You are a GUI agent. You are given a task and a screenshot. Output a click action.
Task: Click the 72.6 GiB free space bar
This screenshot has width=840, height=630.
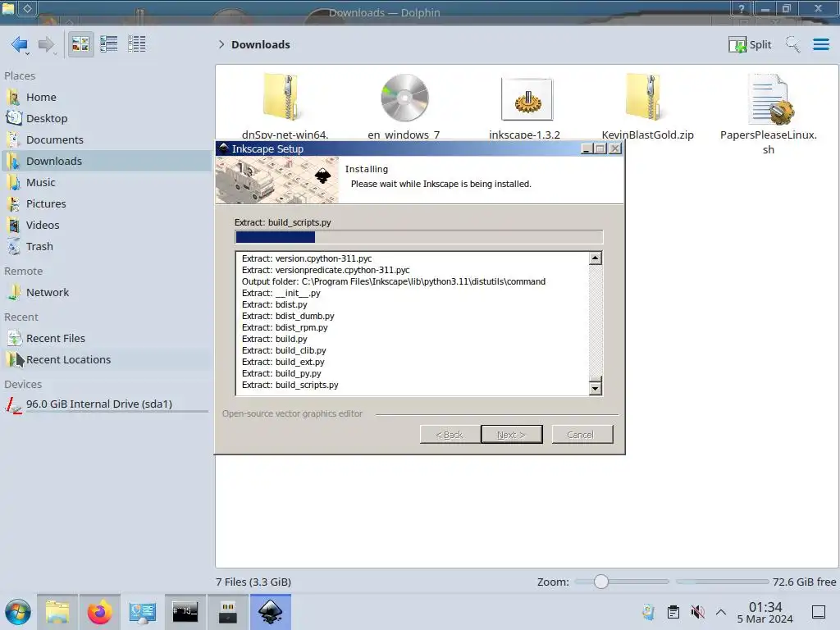pos(722,582)
